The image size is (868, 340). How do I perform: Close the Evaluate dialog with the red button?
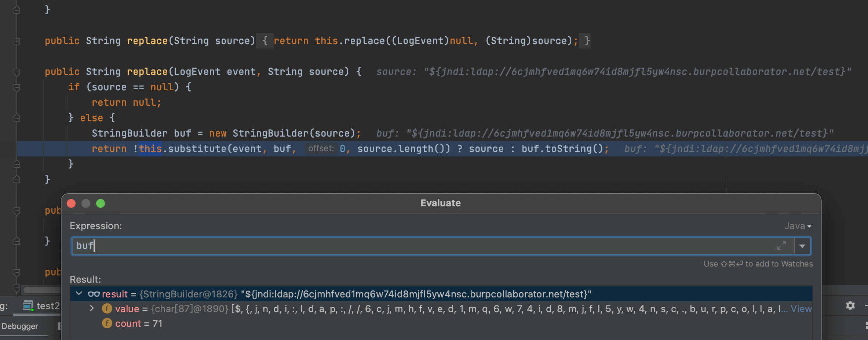71,203
